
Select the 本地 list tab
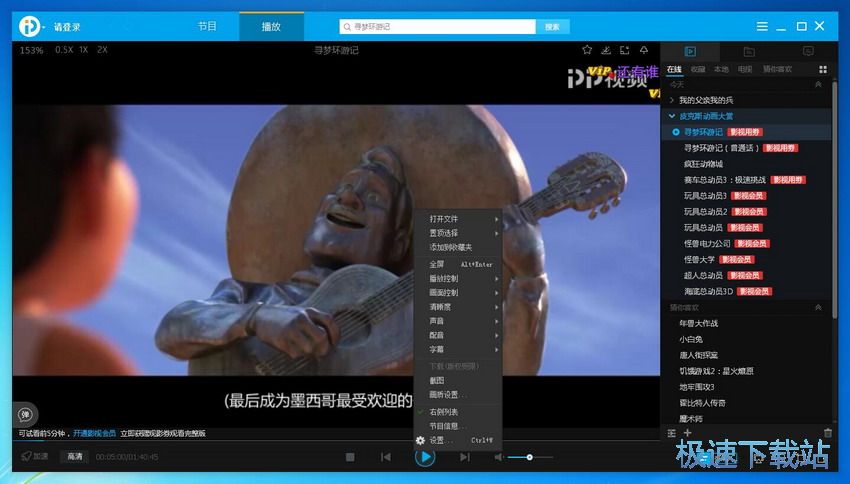(x=721, y=69)
